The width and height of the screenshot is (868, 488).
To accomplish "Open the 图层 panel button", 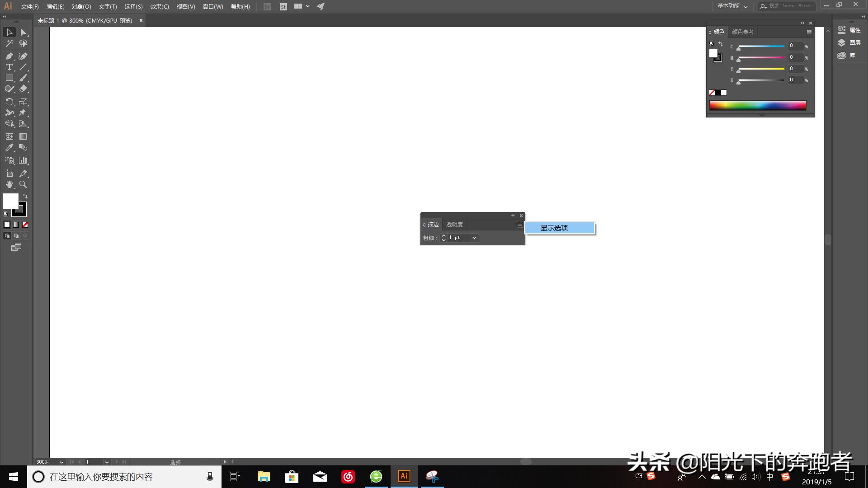I will [x=849, y=43].
